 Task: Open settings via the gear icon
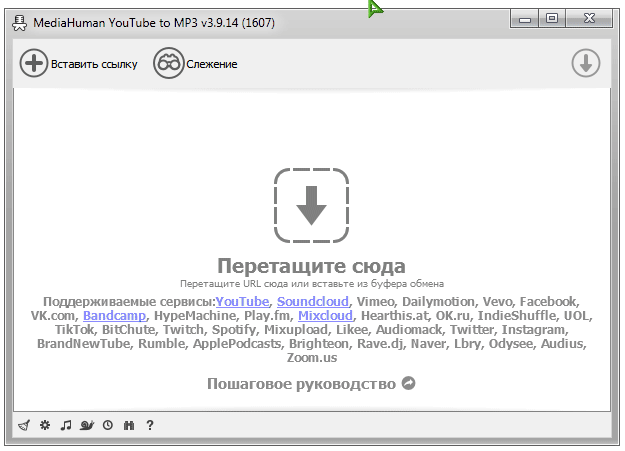click(45, 425)
